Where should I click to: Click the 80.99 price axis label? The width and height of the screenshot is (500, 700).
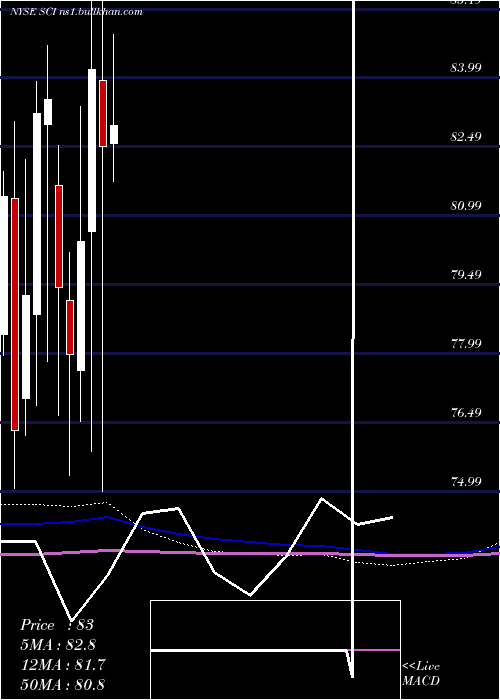click(466, 206)
